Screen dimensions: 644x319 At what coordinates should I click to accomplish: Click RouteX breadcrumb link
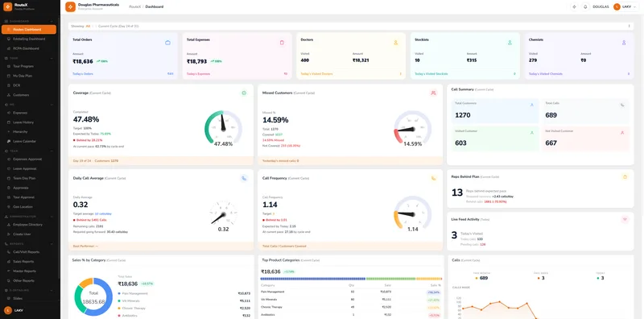(x=134, y=6)
